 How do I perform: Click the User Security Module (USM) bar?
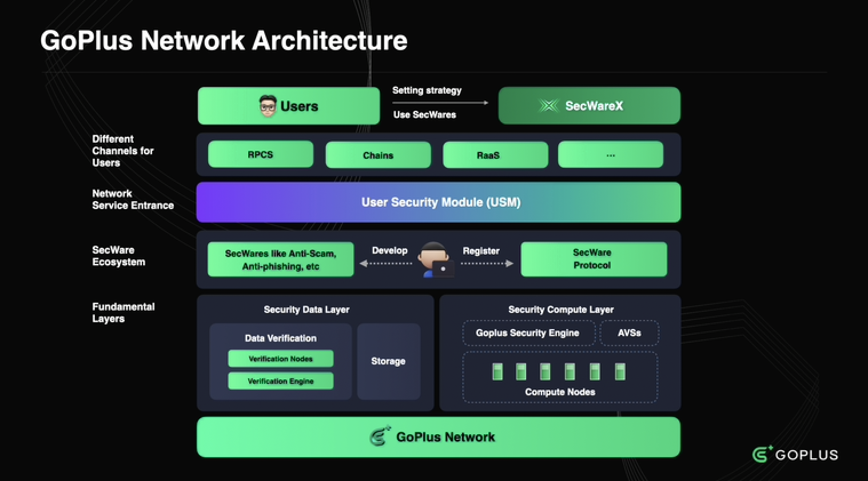[x=439, y=202]
